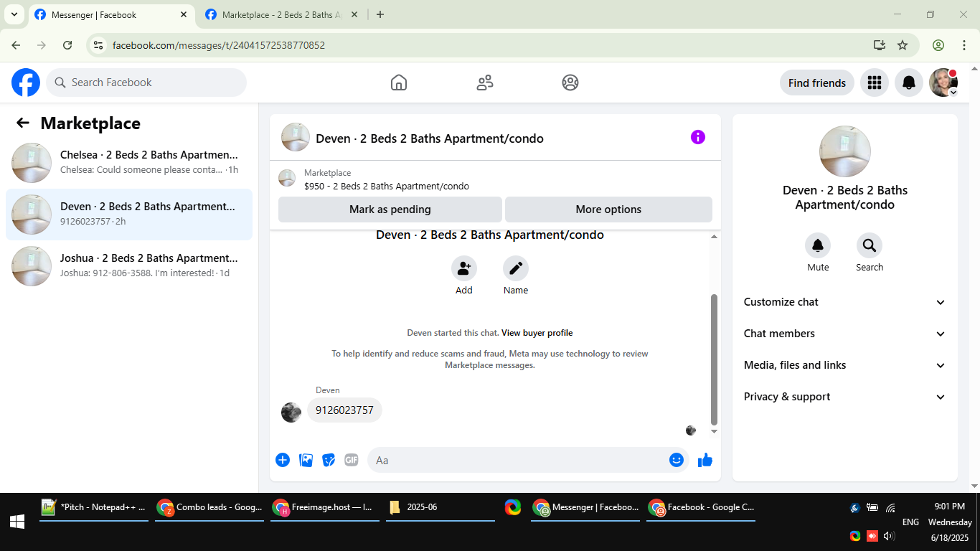The image size is (980, 551).
Task: Mute the Deven conversation
Action: click(818, 245)
